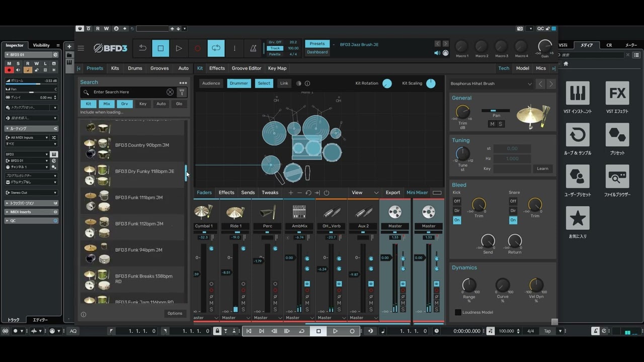644x362 pixels.
Task: Click the left info icon below preset list
Action: pos(84,315)
